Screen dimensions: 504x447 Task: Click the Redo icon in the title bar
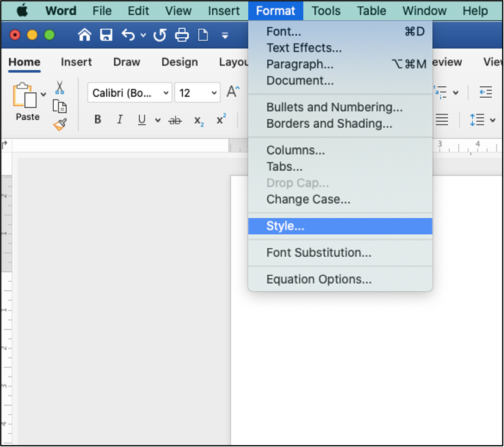[159, 35]
